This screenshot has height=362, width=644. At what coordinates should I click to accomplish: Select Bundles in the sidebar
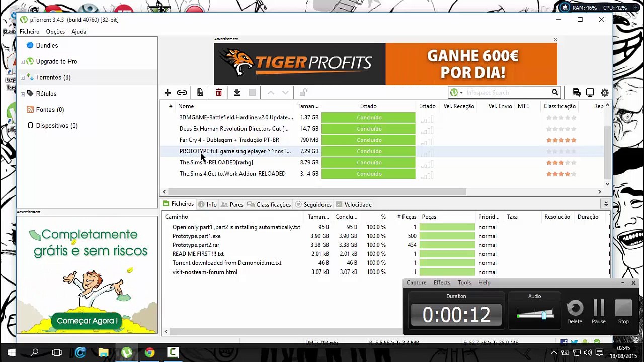47,45
